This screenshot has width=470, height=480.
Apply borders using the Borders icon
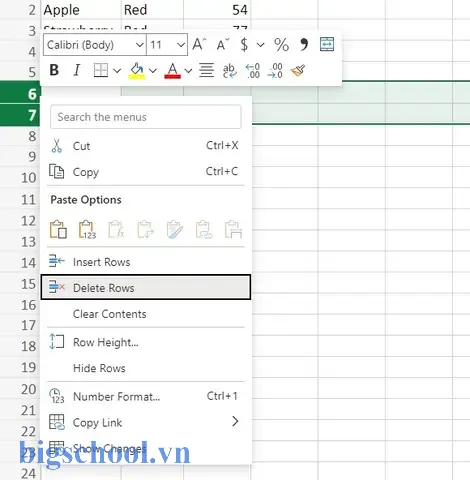click(x=101, y=70)
